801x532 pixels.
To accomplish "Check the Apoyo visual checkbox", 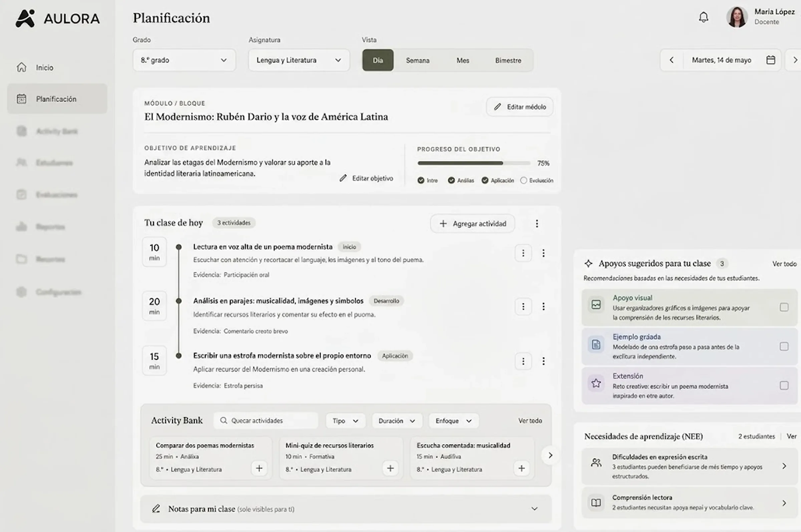I will point(784,307).
